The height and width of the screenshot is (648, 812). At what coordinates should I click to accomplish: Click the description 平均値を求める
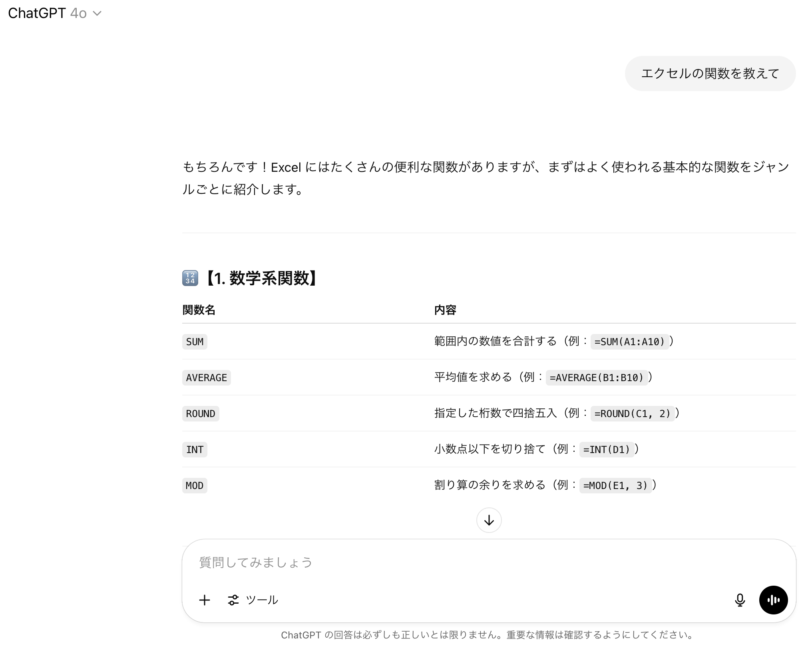473,377
